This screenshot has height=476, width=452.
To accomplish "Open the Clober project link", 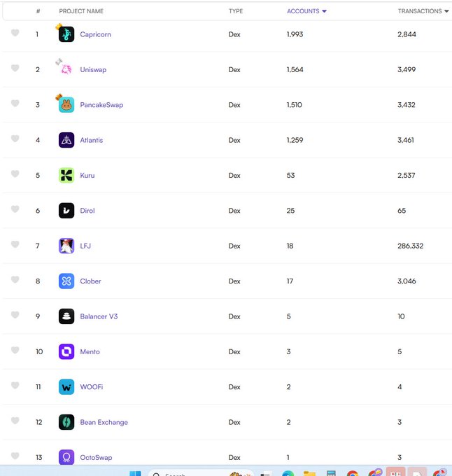I will pos(90,281).
